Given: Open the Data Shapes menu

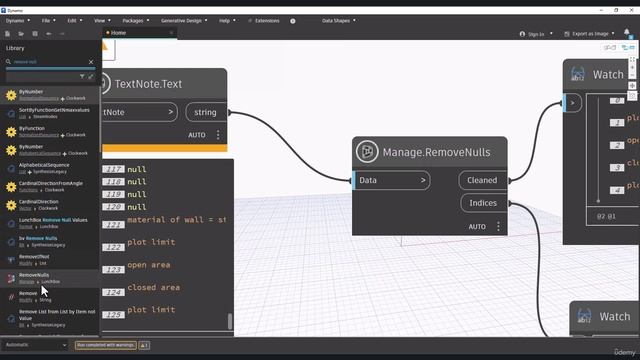Looking at the screenshot, I should coord(338,20).
